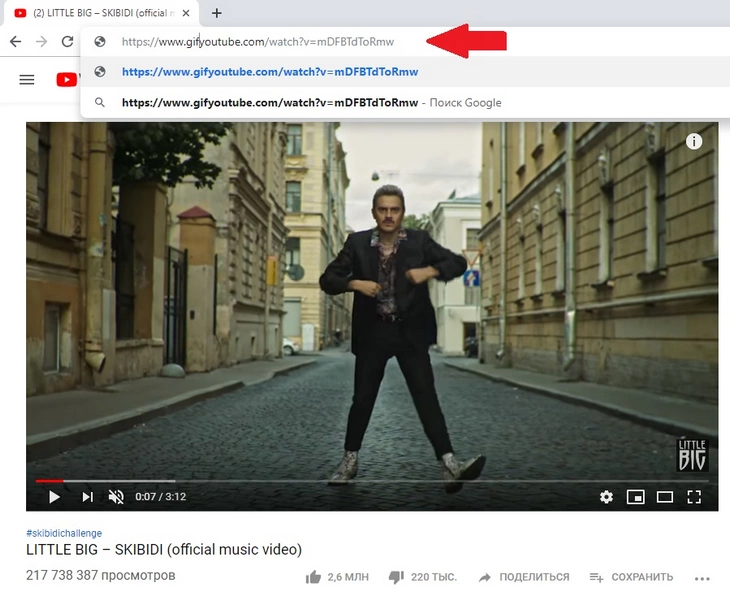Reload the page with the refresh icon
The width and height of the screenshot is (730, 592).
(68, 41)
